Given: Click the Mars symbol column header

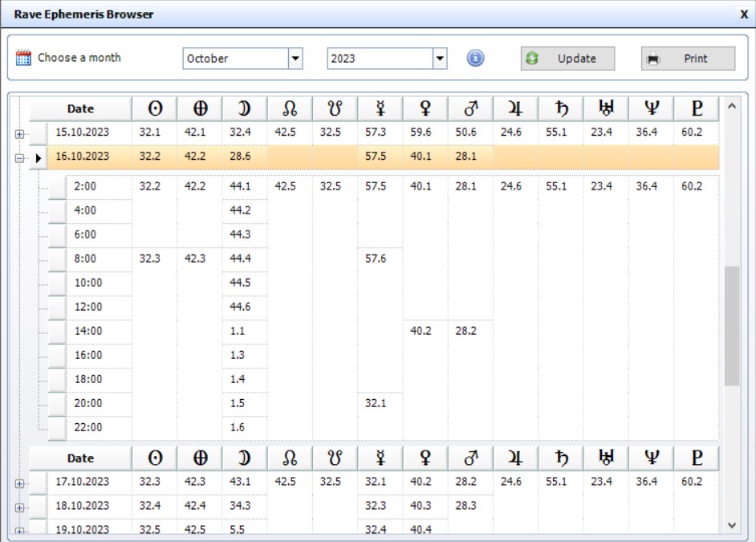Looking at the screenshot, I should 469,108.
